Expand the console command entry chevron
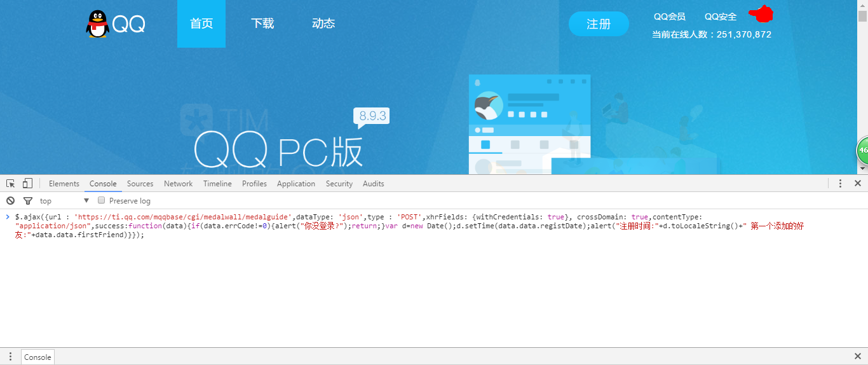 [8, 217]
